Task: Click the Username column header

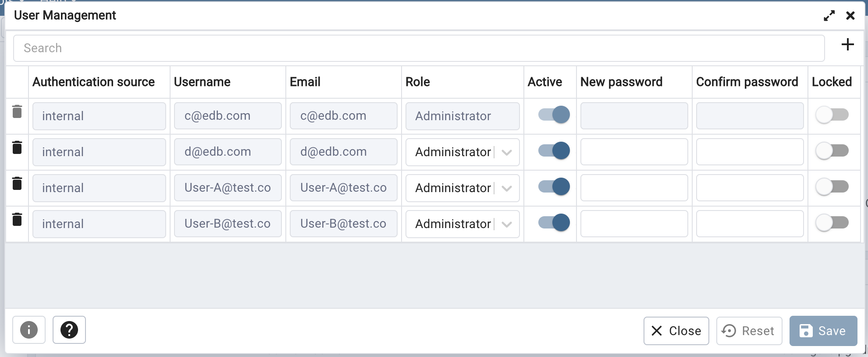Action: pos(202,82)
